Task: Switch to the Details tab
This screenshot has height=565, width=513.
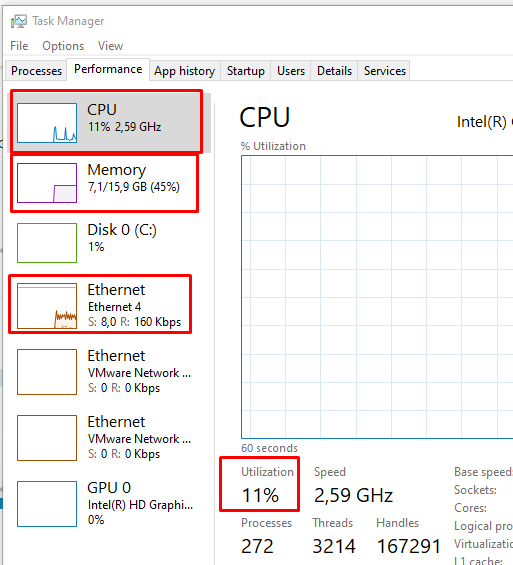Action: click(x=334, y=71)
